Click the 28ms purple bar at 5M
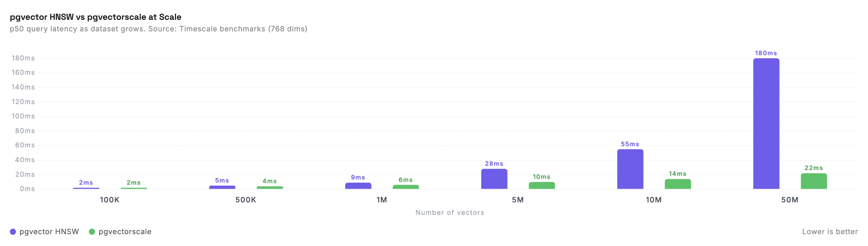 coord(494,179)
